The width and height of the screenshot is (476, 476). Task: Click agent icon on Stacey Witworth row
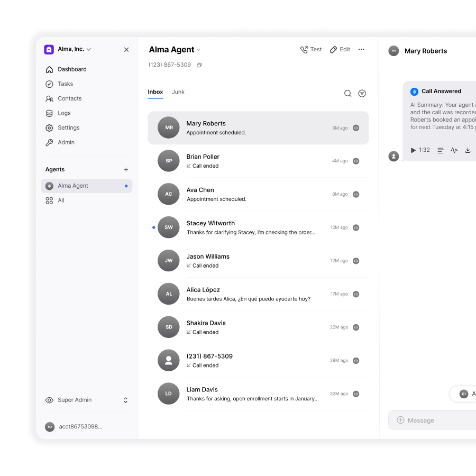[356, 227]
